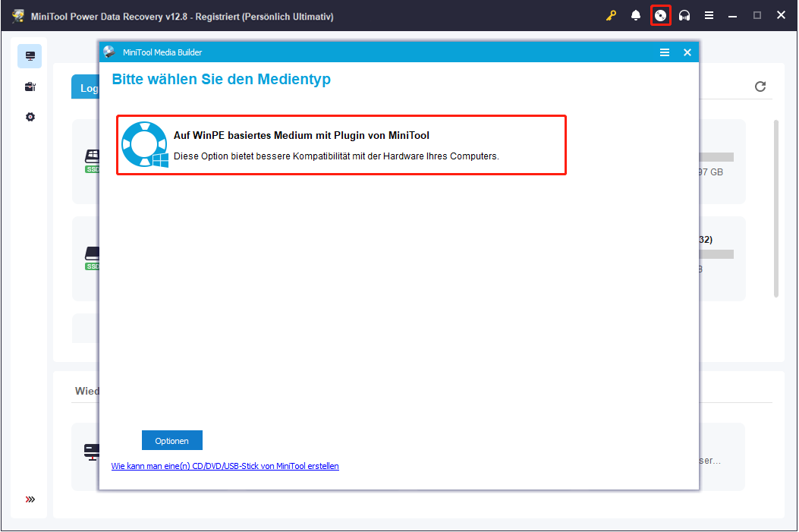Open the MiniTool Media Builder window menu
The width and height of the screenshot is (799, 532).
(665, 52)
